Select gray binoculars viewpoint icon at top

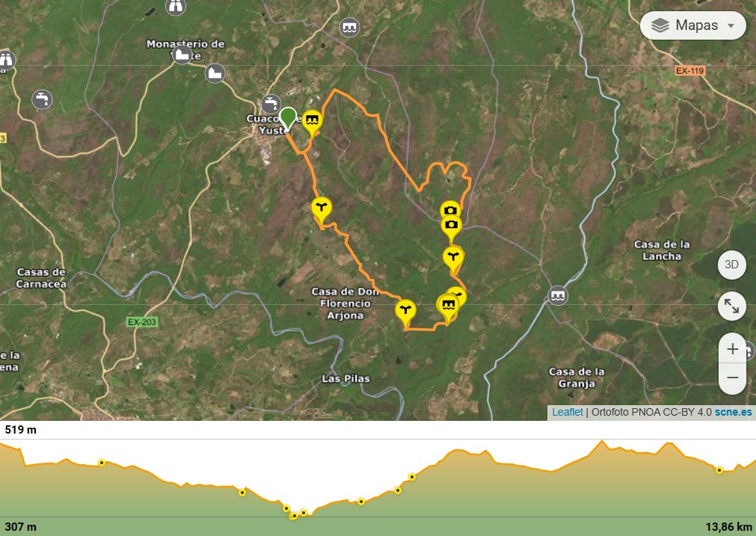tap(176, 7)
